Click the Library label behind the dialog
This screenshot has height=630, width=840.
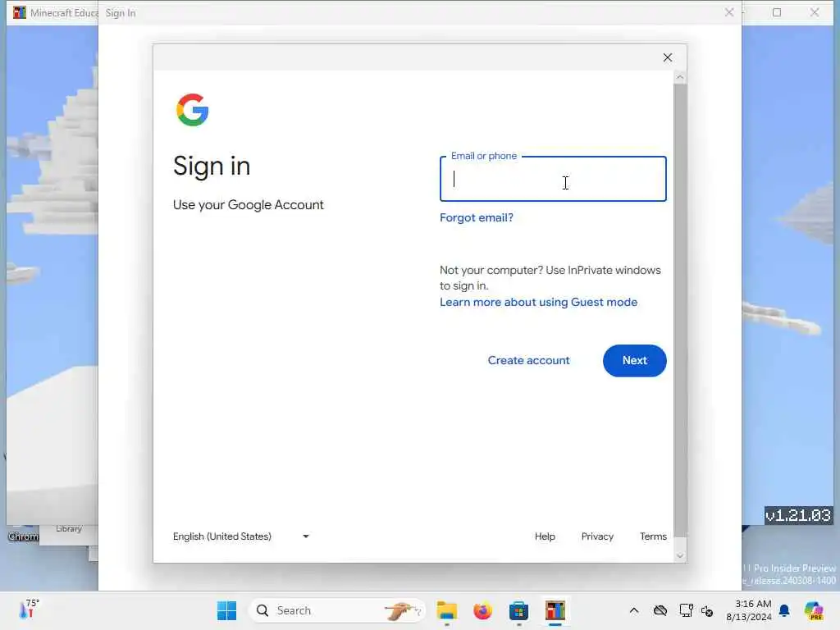pyautogui.click(x=69, y=529)
